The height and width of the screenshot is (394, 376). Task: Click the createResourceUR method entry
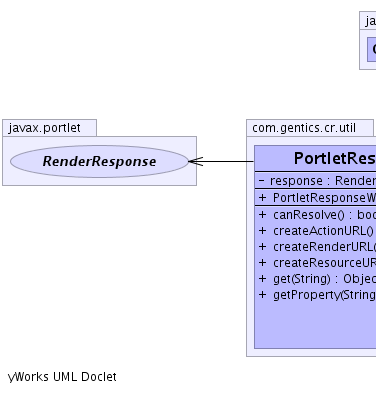pyautogui.click(x=317, y=263)
